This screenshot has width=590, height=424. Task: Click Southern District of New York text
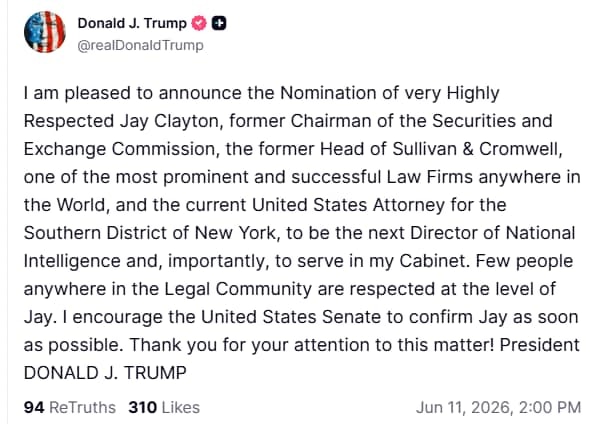click(x=152, y=233)
